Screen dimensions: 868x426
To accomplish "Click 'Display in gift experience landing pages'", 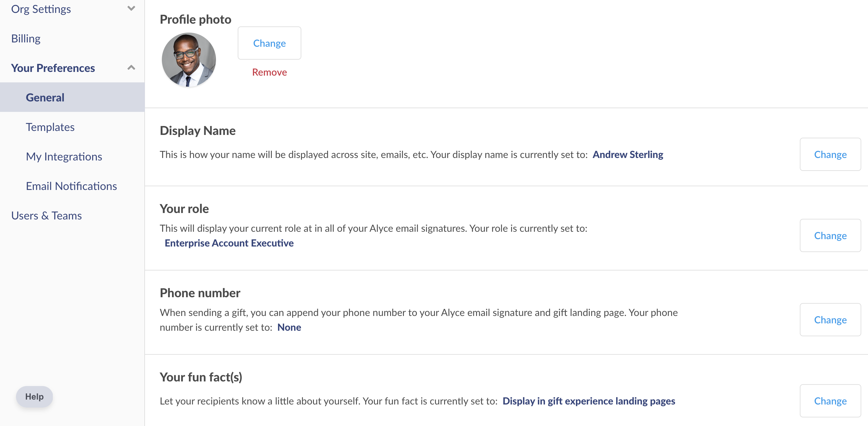I will (589, 401).
